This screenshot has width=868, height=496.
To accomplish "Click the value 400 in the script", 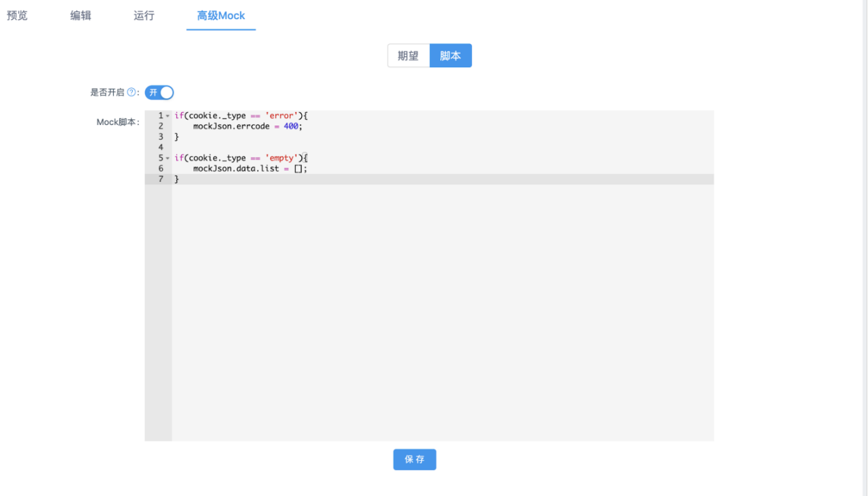I will [x=291, y=126].
